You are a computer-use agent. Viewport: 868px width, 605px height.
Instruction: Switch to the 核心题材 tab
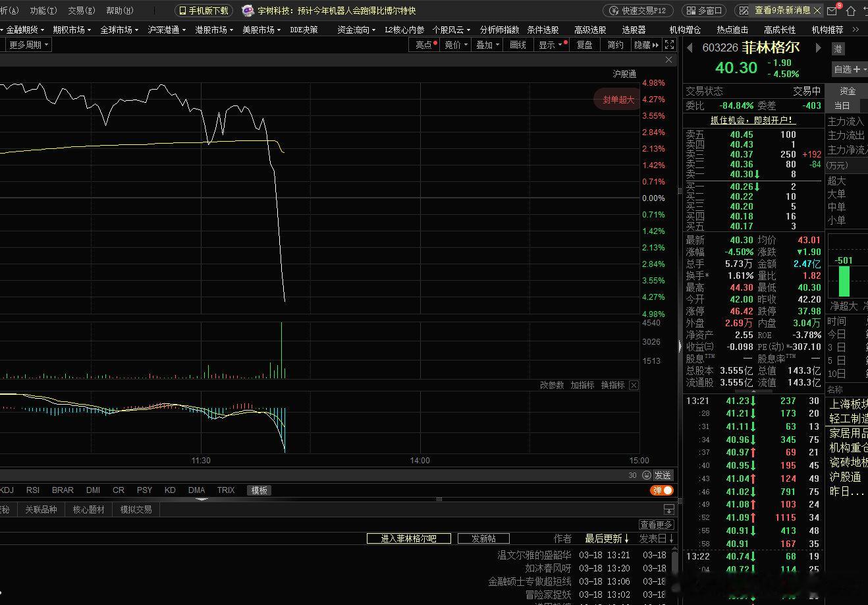click(x=88, y=509)
